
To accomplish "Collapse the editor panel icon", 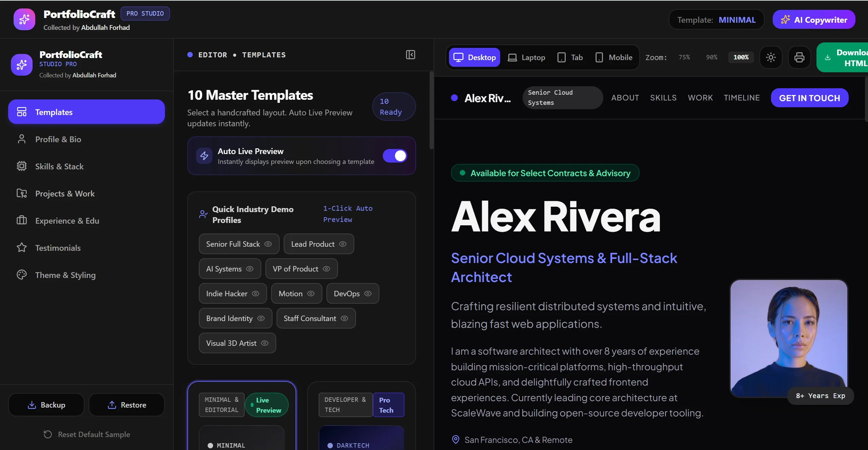I will [410, 55].
